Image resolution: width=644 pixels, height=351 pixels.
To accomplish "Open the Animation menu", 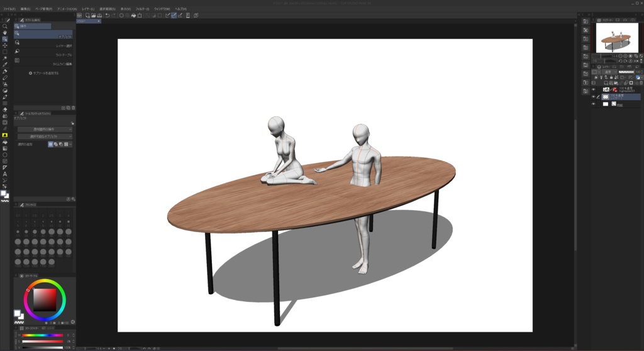I will pos(67,9).
